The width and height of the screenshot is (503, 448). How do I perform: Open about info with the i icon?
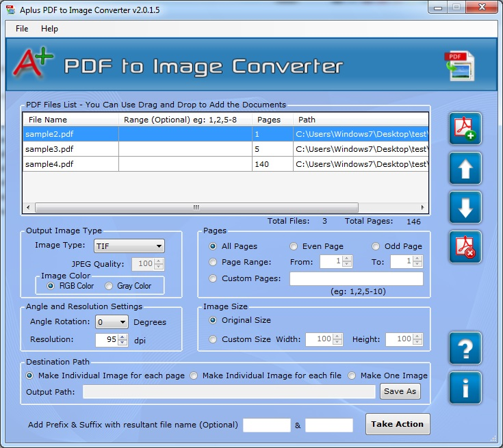click(465, 388)
